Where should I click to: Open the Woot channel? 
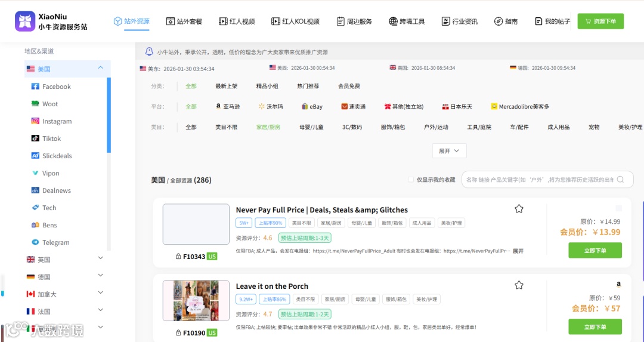click(45, 104)
